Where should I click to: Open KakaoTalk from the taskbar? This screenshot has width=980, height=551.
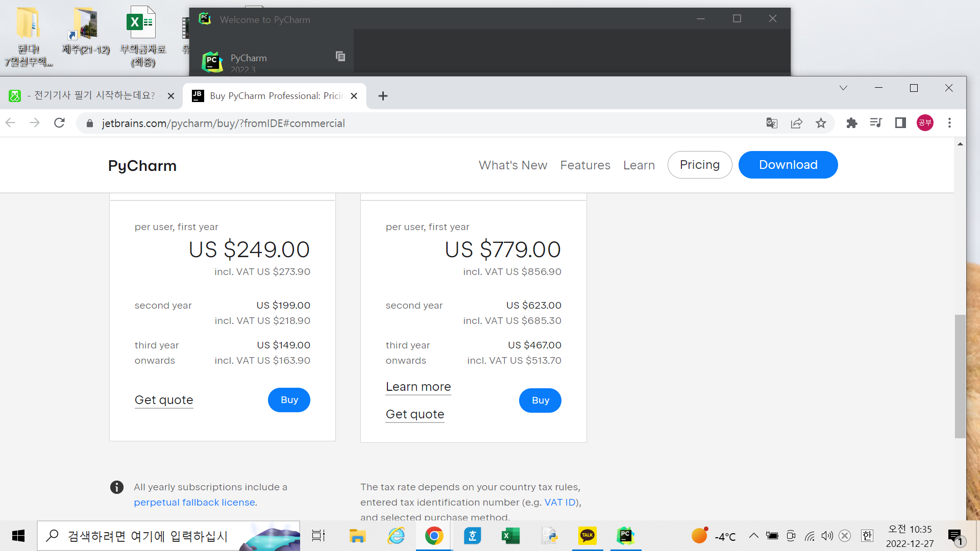coord(587,536)
